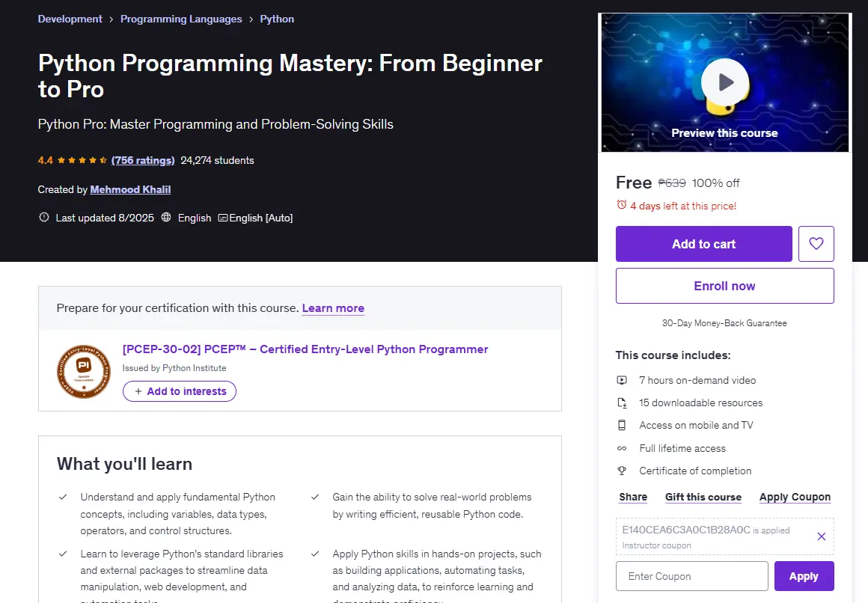Click the infinity icon beside Full lifetime access

click(x=622, y=449)
